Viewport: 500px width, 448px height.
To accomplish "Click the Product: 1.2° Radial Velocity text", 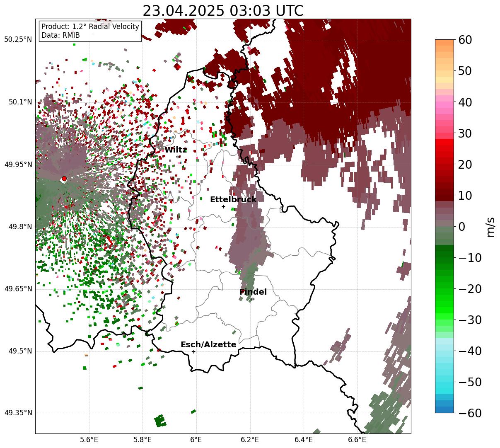I will click(90, 27).
